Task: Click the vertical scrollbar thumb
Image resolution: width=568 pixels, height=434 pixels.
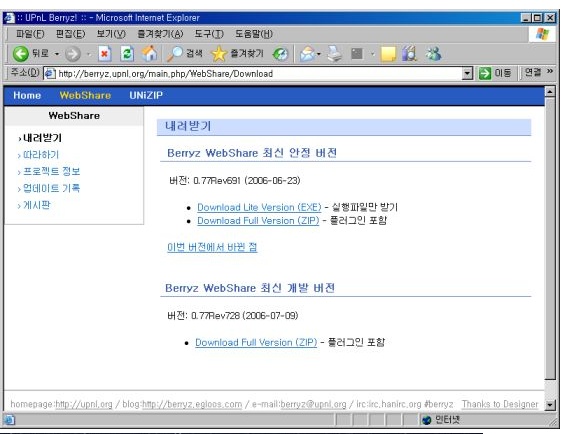Action: coord(550,238)
